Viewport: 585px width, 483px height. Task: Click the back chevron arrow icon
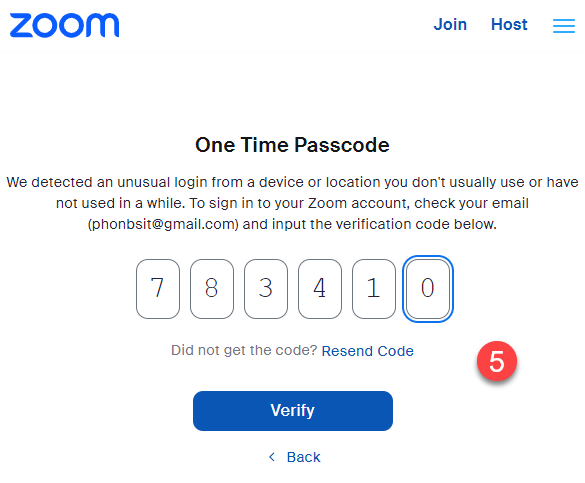tap(272, 457)
